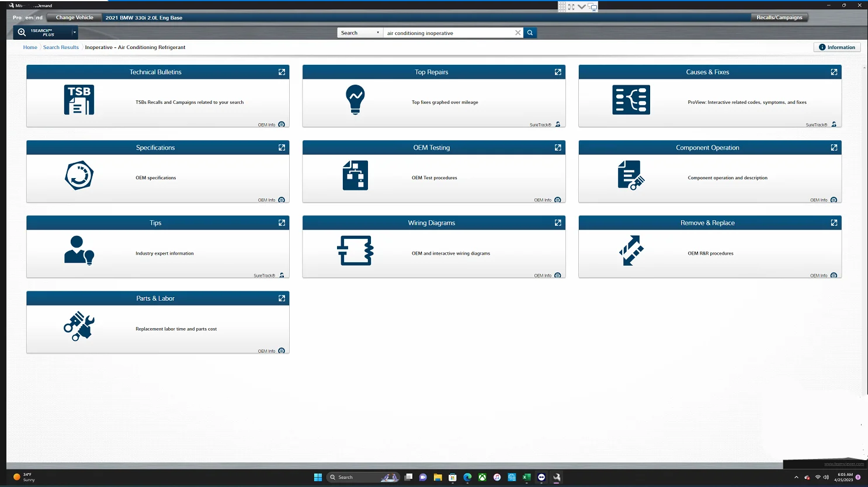Click the selected vehicle 2021 BMW 330i text
The width and height of the screenshot is (868, 487).
click(144, 18)
